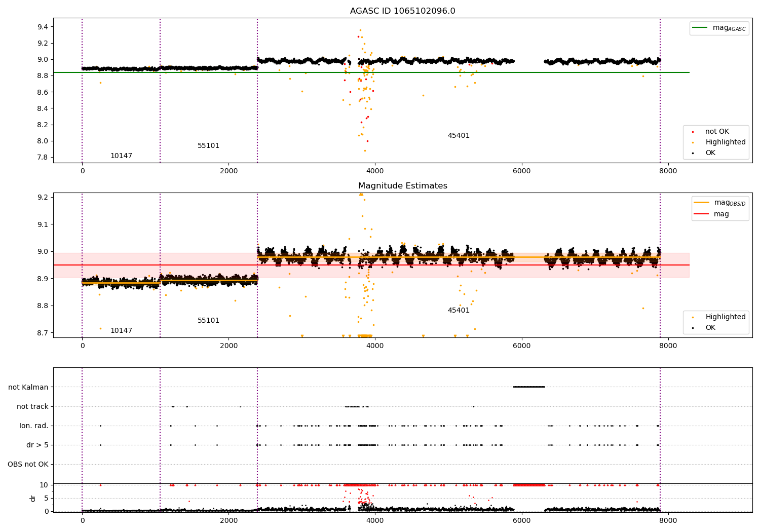The width and height of the screenshot is (760, 532).
Task: Click the 'not track' row label
Action: [32, 407]
